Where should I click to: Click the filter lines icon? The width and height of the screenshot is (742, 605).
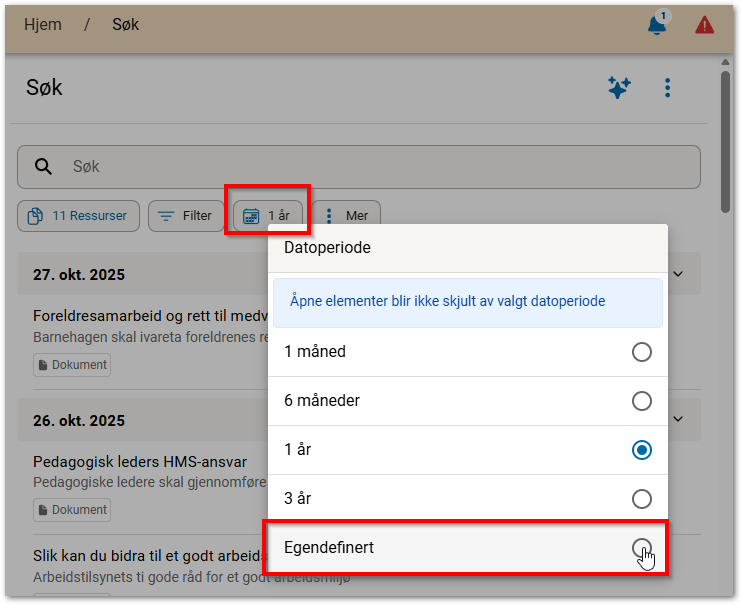pyautogui.click(x=166, y=216)
